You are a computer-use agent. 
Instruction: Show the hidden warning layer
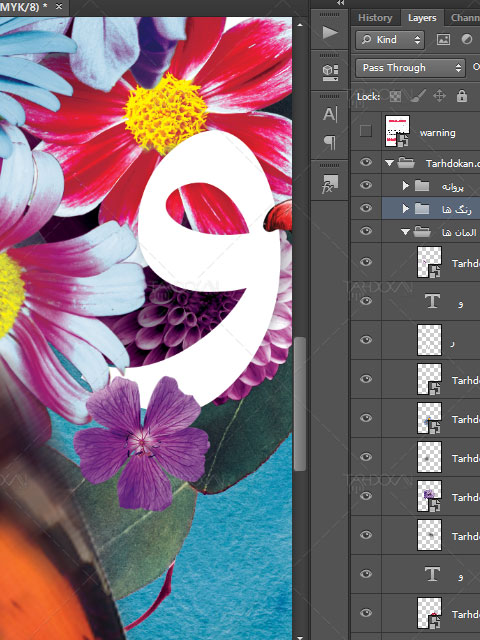pos(366,131)
